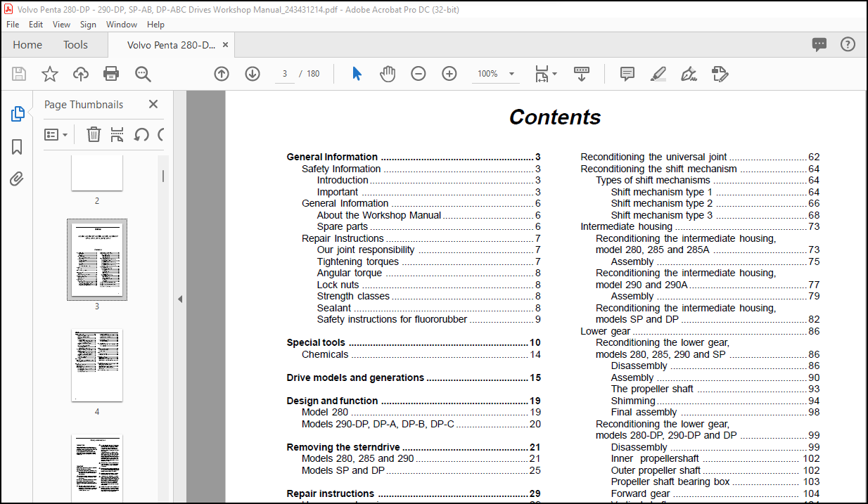
Task: Click Shift mechanism type 2 entry
Action: 715,203
